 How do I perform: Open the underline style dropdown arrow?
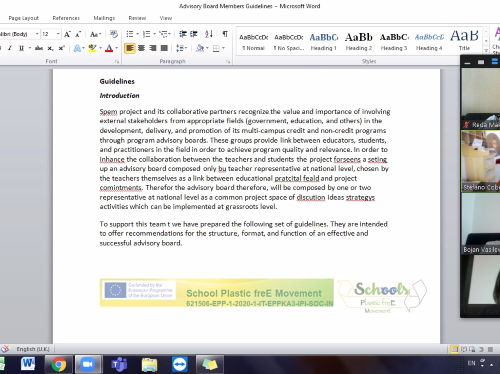[x=30, y=48]
